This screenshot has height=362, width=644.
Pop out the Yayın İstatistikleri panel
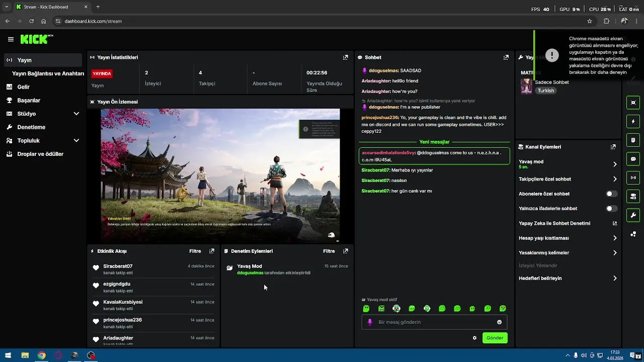click(345, 57)
